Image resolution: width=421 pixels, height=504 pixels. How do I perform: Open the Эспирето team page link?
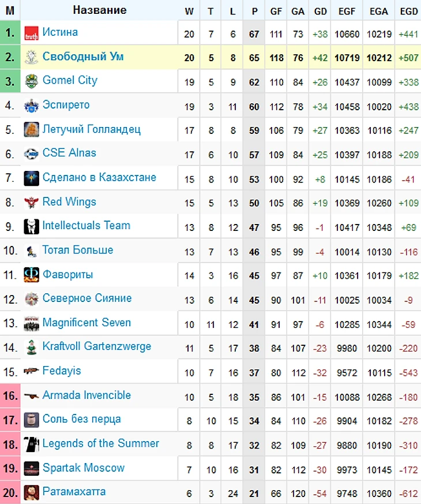tap(66, 105)
